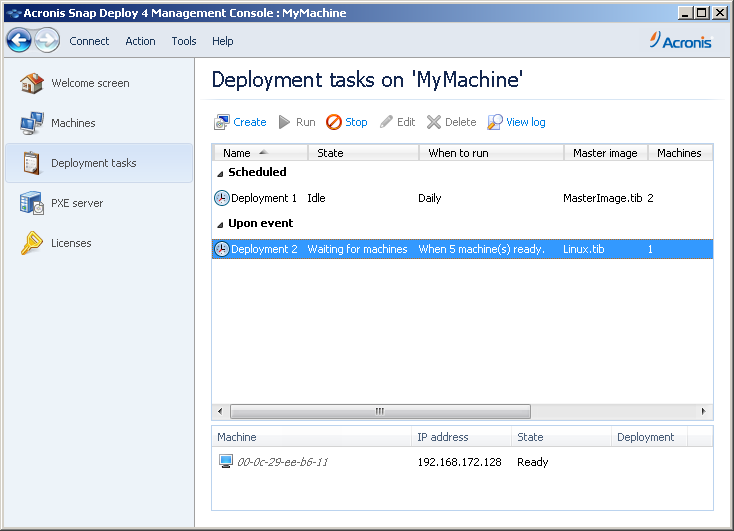Sort machine list by Machine column

[312, 437]
